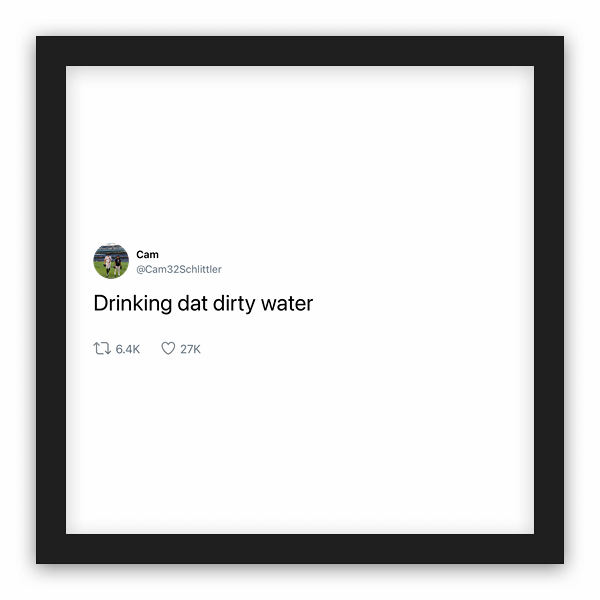Click the word dat in the tweet

coord(192,303)
